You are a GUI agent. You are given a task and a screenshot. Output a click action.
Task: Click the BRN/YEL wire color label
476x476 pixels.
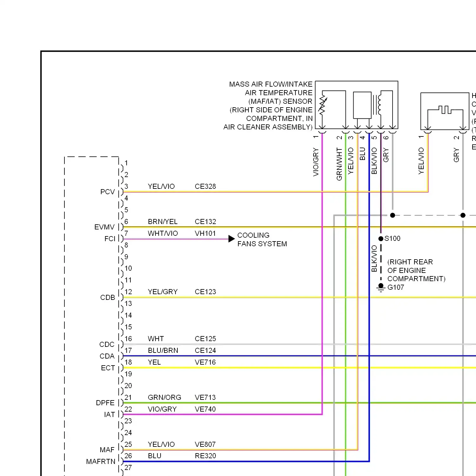pos(162,221)
